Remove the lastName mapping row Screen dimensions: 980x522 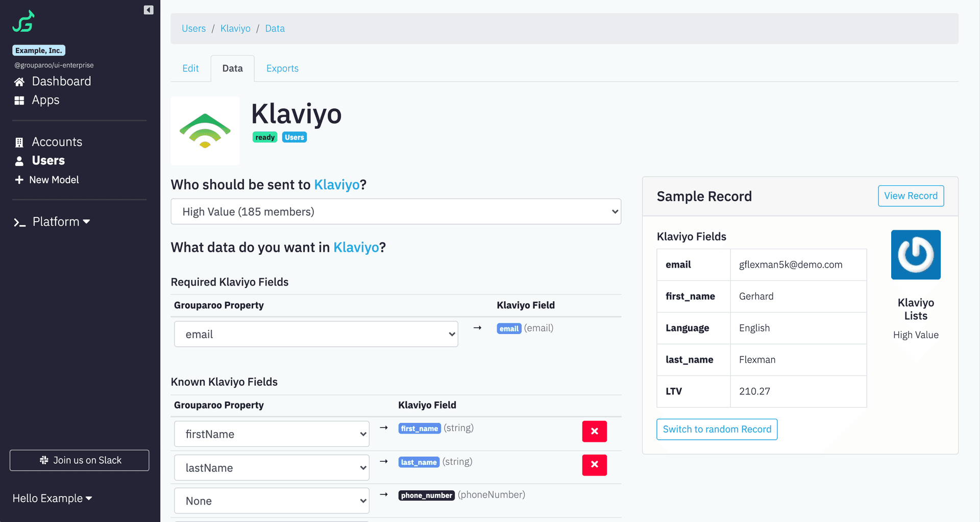[x=595, y=465]
